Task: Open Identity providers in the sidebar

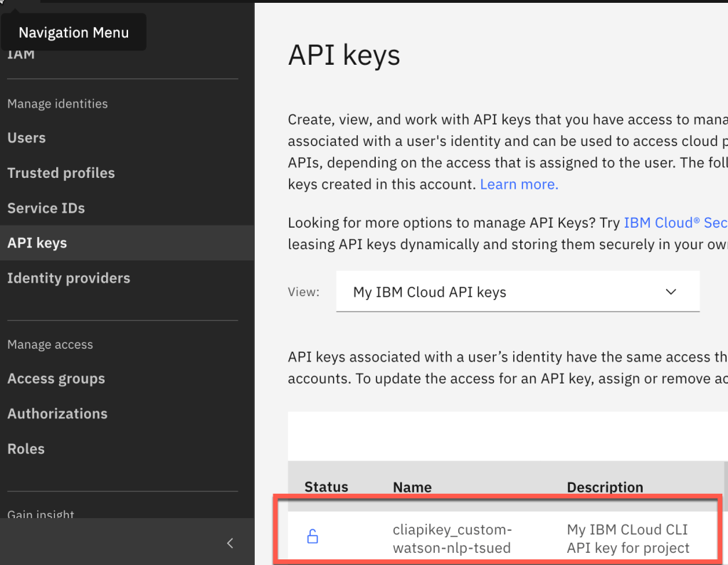Action: click(68, 278)
